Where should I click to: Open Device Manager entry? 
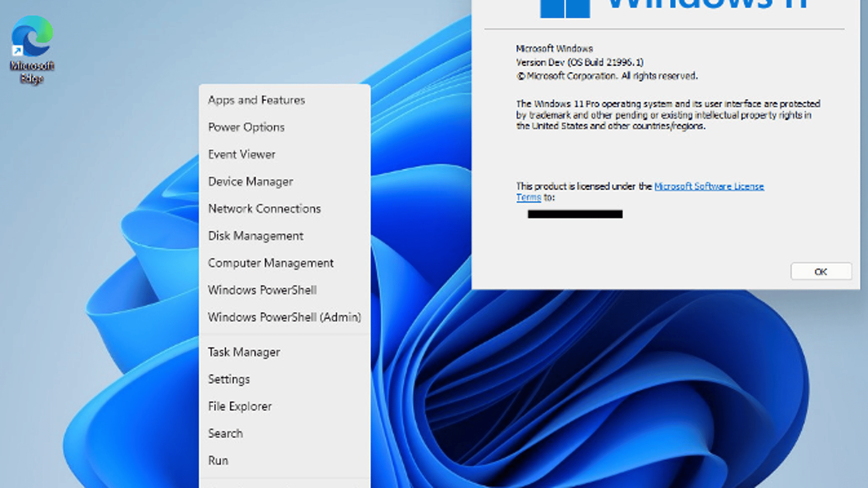(250, 182)
